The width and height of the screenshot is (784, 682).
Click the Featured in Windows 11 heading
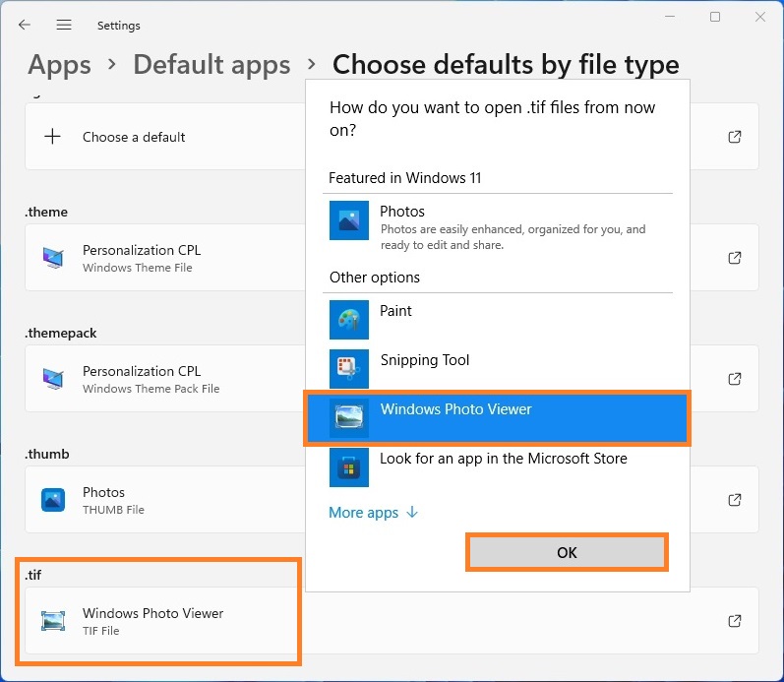(405, 177)
